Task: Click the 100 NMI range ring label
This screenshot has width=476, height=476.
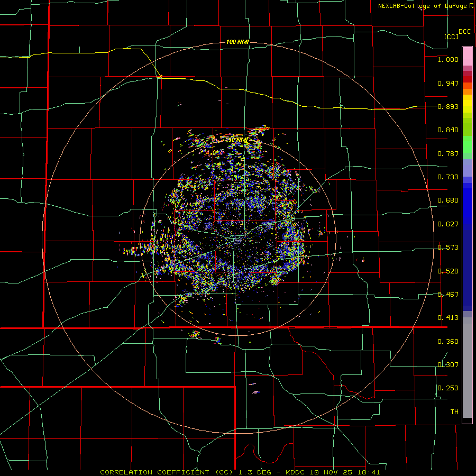Action: 237,42
